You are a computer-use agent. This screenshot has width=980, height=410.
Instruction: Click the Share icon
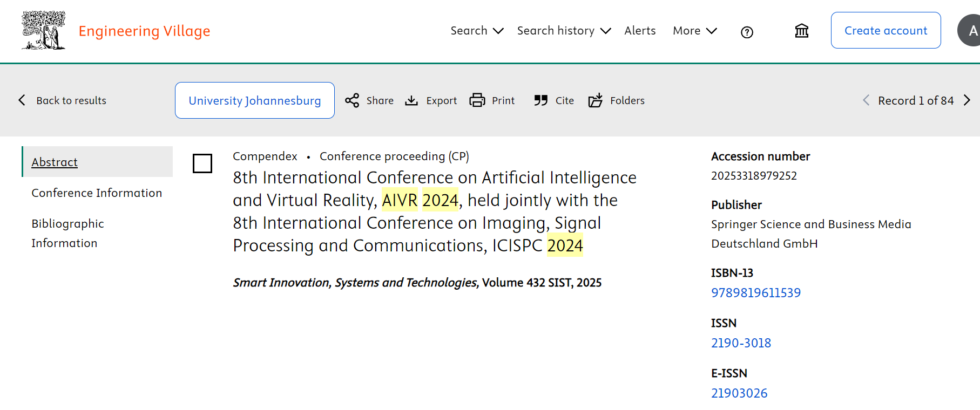pos(352,100)
